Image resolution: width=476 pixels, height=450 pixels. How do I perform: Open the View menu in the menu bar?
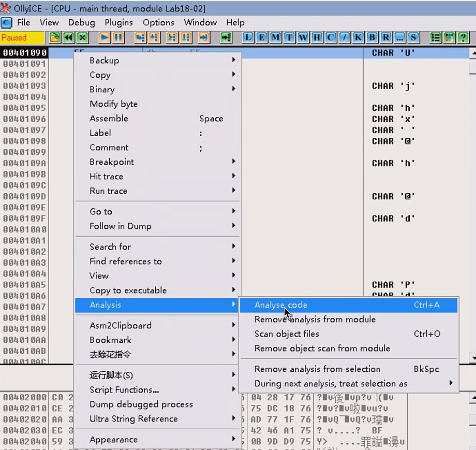49,22
